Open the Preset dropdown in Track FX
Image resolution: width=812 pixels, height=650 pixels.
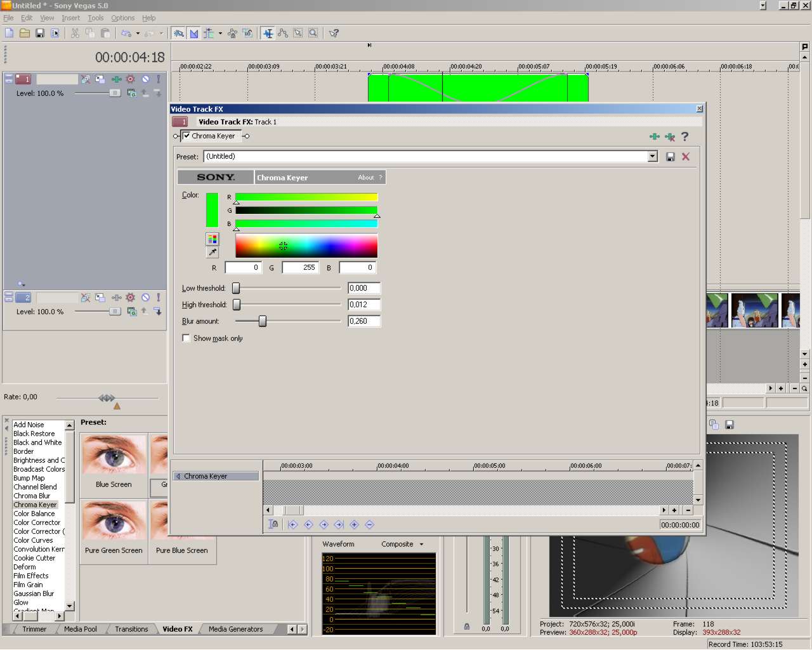653,157
